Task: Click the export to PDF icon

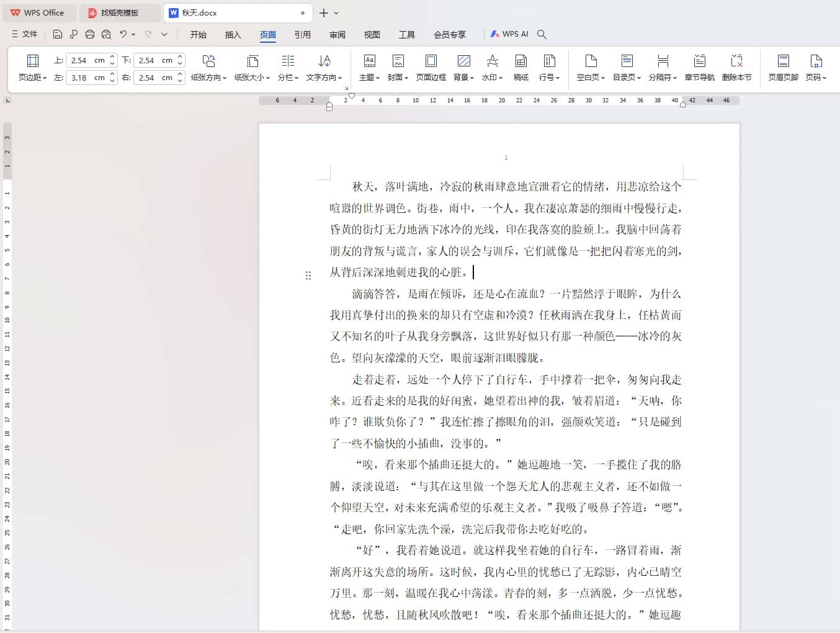Action: click(x=74, y=34)
